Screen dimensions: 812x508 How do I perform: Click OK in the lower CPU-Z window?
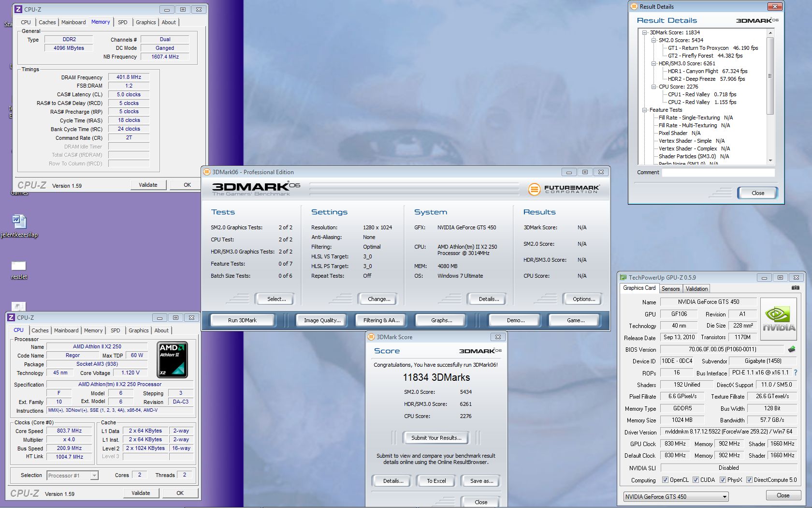180,493
